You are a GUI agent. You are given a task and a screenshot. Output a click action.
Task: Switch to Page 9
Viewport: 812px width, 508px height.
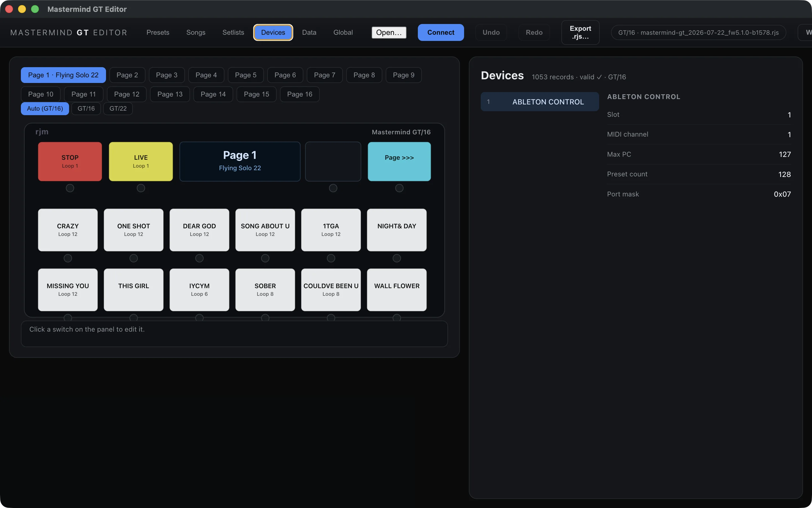(x=404, y=75)
